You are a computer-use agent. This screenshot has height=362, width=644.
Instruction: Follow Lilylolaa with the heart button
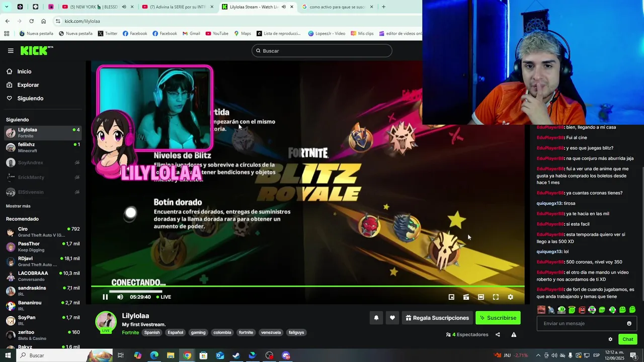(392, 318)
